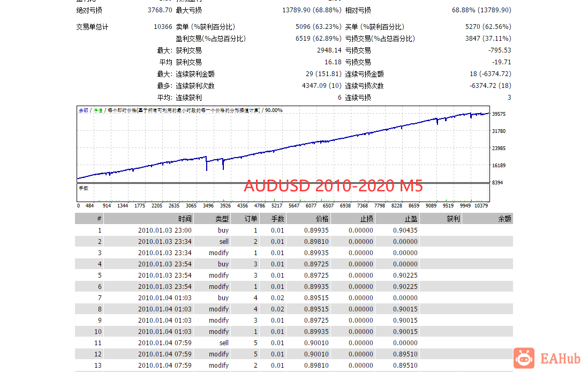The image size is (588, 372).
Task: Click the 盈利交易(%占总百分比) label
Action: (211, 39)
